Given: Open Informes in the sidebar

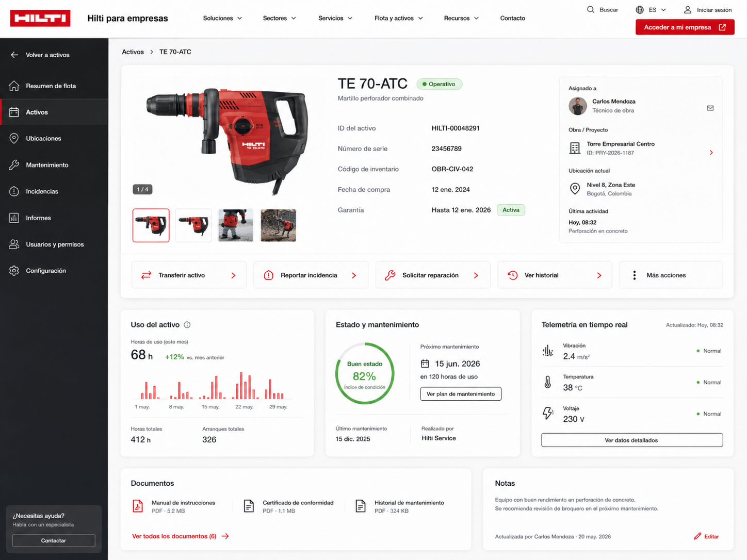Looking at the screenshot, I should tap(54, 218).
